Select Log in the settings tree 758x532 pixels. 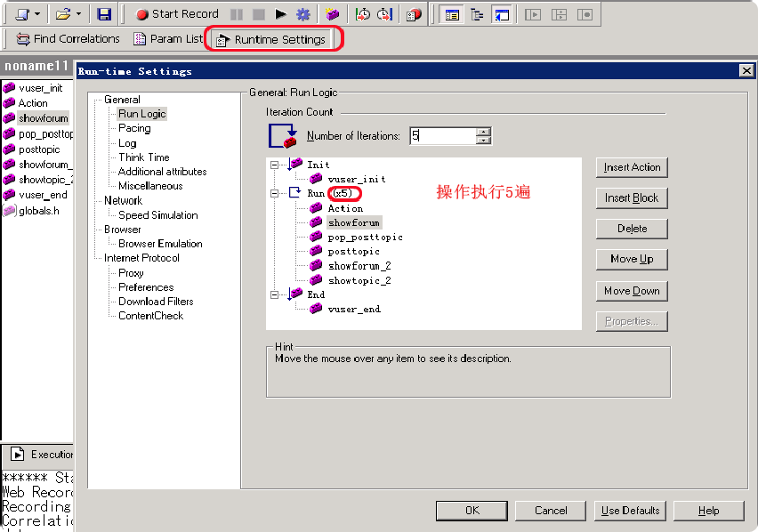pos(127,143)
